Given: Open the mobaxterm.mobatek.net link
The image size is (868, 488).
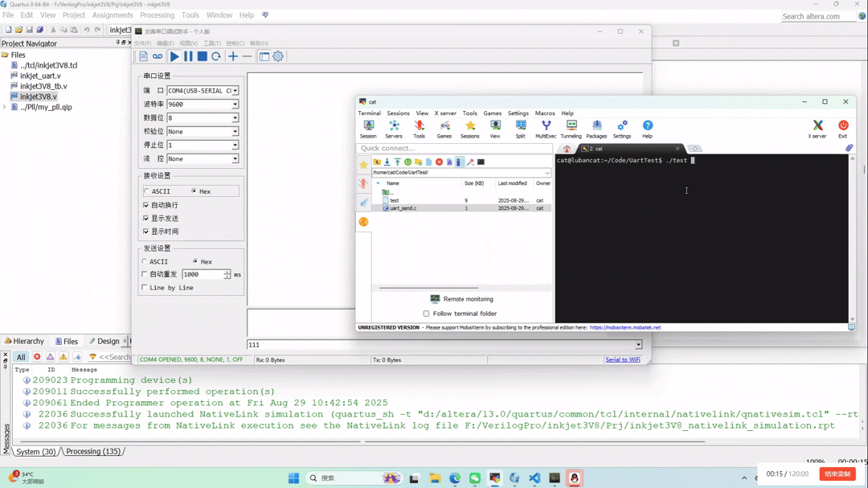Looking at the screenshot, I should point(625,327).
